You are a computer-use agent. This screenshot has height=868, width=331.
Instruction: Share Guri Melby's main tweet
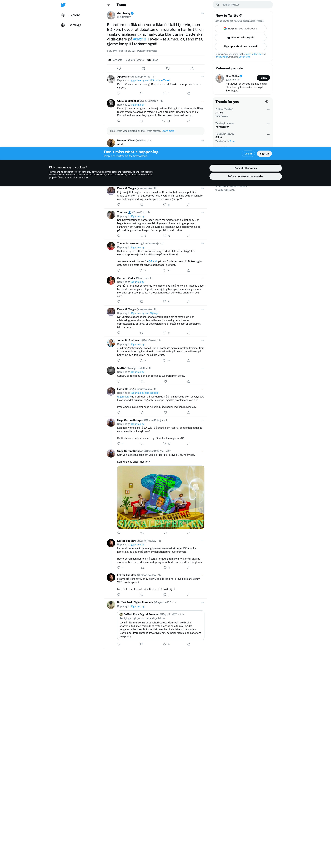click(192, 69)
